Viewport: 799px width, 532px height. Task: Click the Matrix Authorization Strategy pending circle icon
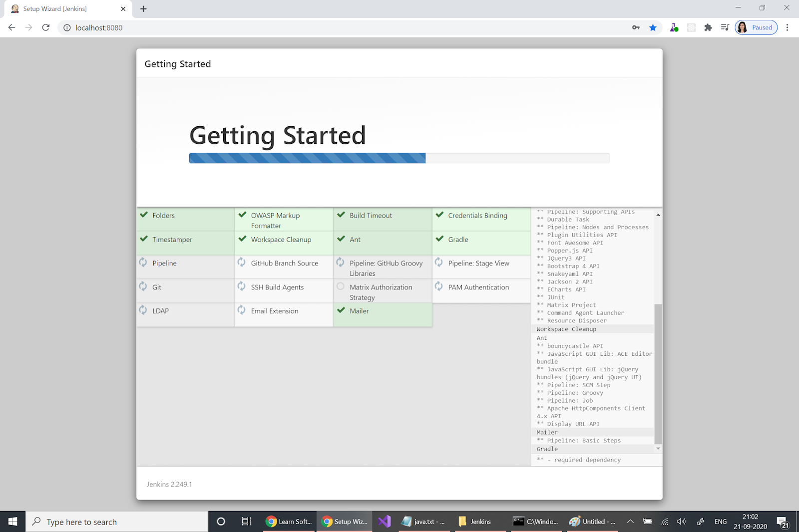[x=340, y=286]
